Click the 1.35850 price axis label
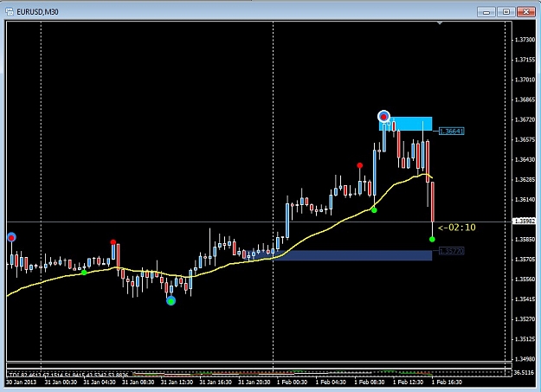Viewport: 541px width, 392px height. point(525,239)
